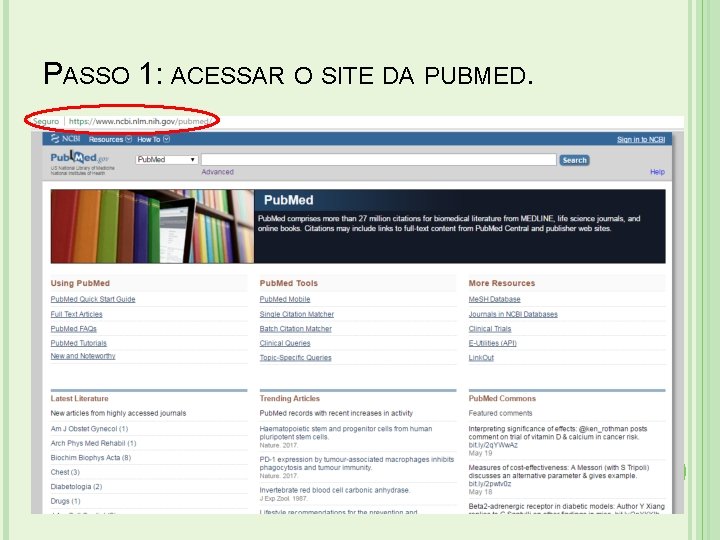Click the Seguro security indicator
This screenshot has width=720, height=540.
(x=46, y=121)
